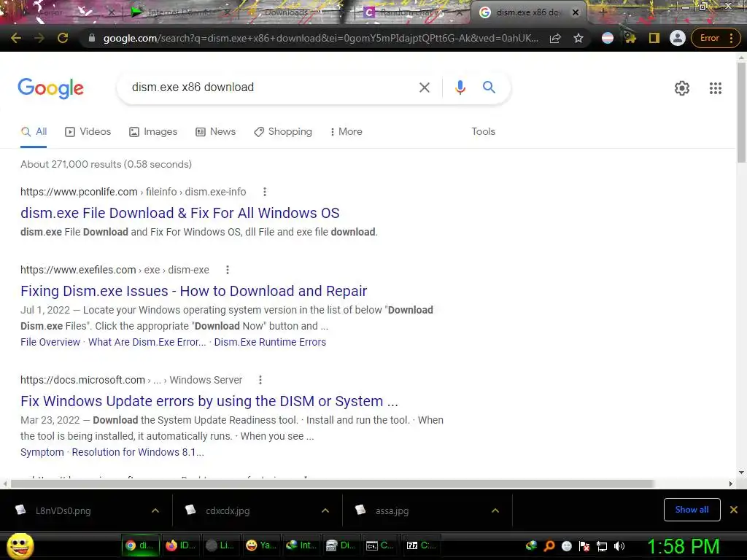Go to the Google logo homepage
Image resolution: width=747 pixels, height=560 pixels.
point(50,88)
